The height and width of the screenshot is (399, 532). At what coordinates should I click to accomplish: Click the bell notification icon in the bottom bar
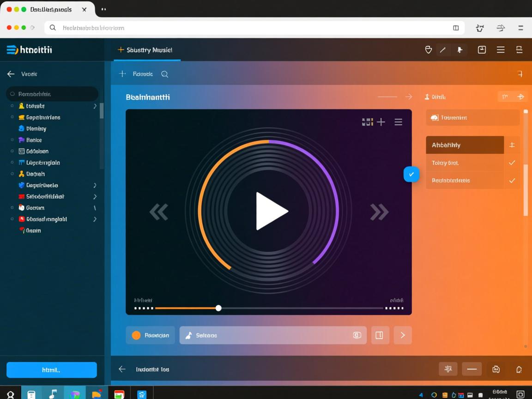tap(519, 369)
